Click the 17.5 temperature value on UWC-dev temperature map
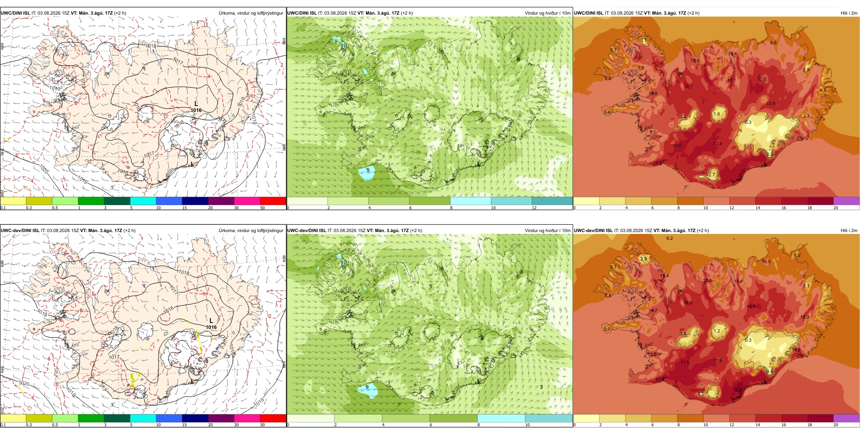The image size is (868, 434). (x=685, y=363)
